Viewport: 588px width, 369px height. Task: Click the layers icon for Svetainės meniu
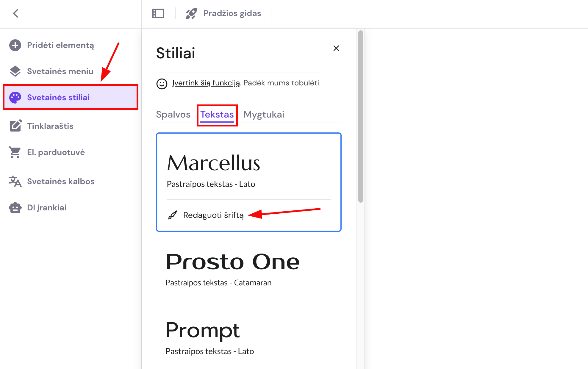(15, 71)
